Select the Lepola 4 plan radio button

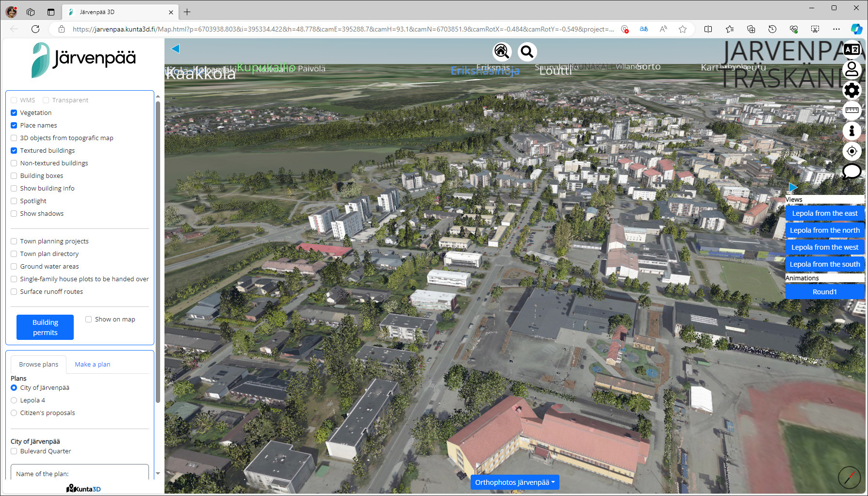[x=14, y=400]
